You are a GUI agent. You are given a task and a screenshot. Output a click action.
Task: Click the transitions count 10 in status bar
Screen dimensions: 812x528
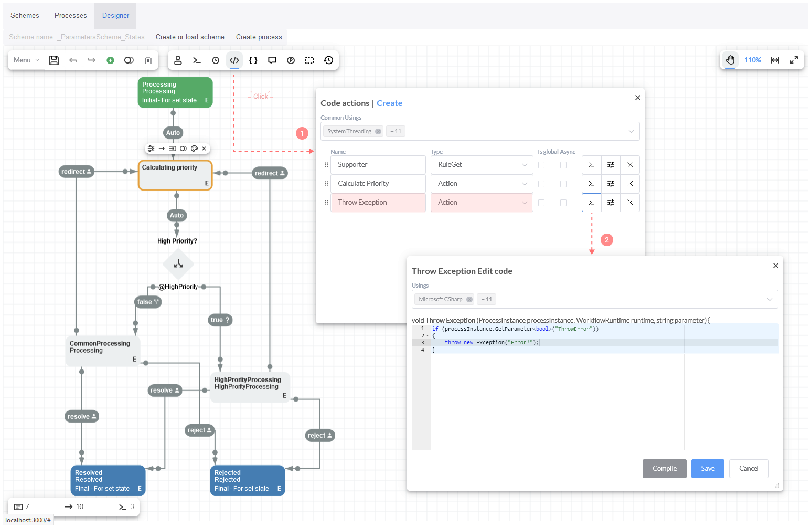(x=74, y=507)
